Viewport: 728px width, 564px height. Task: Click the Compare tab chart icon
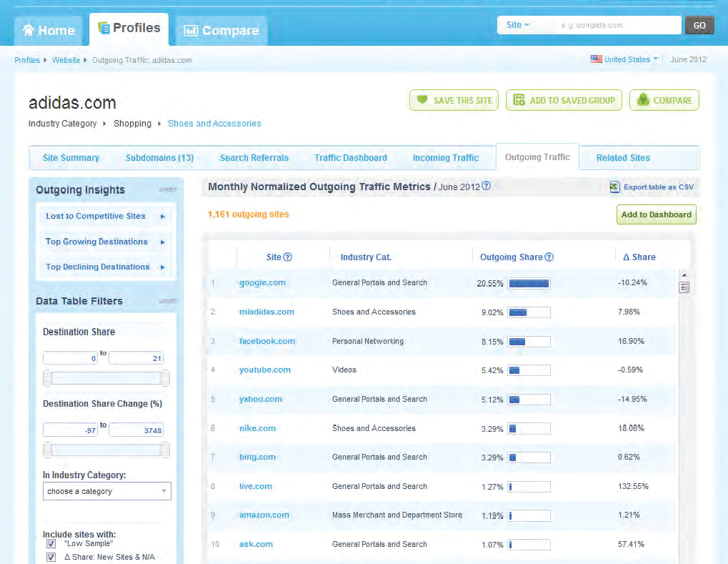[x=191, y=31]
